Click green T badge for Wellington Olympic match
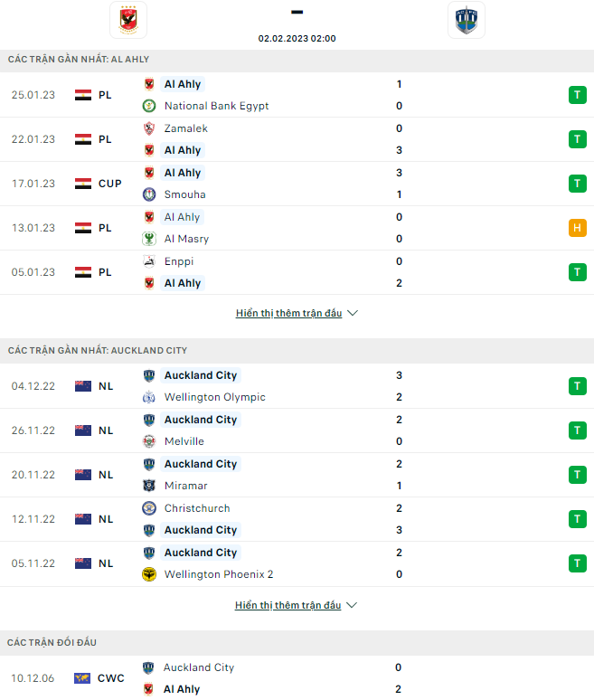The image size is (594, 700). 578,386
